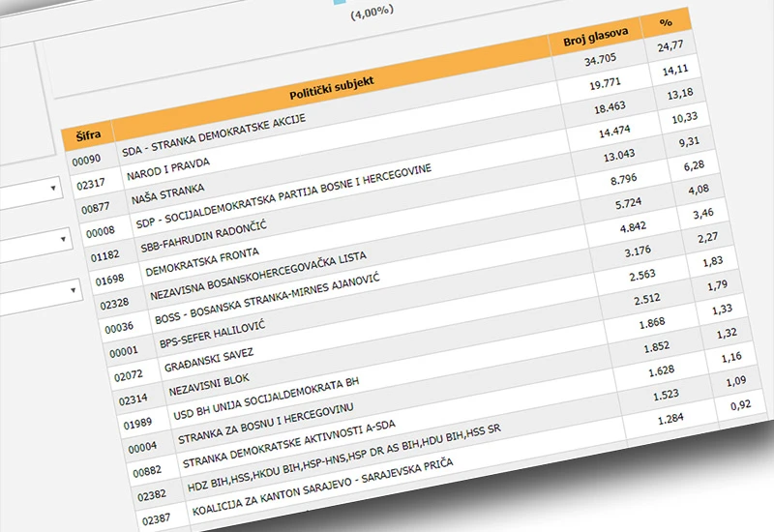
Task: Click vote count 8.796
Action: click(623, 179)
